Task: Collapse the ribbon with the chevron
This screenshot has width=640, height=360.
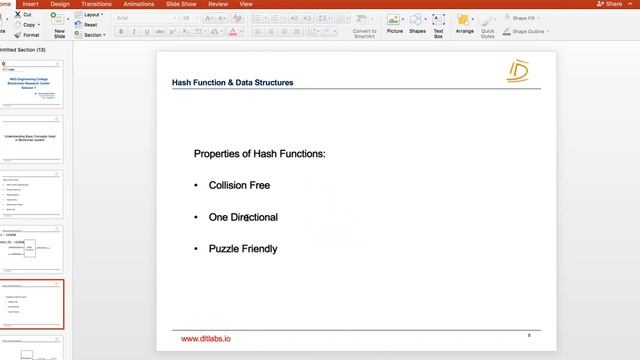Action: (630, 4)
